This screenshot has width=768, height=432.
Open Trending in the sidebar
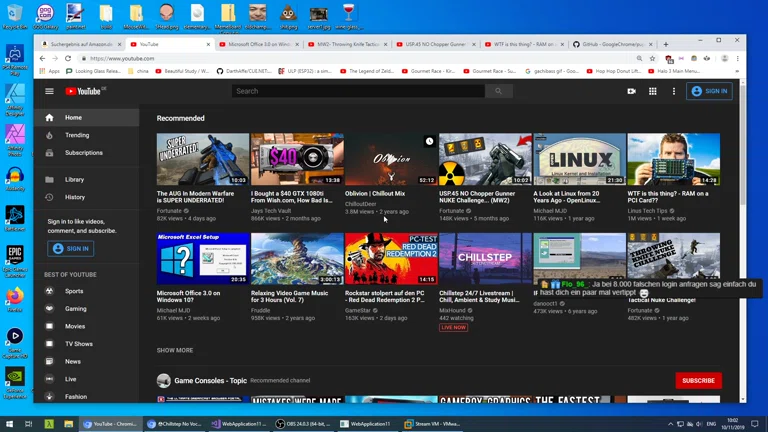tap(87, 135)
